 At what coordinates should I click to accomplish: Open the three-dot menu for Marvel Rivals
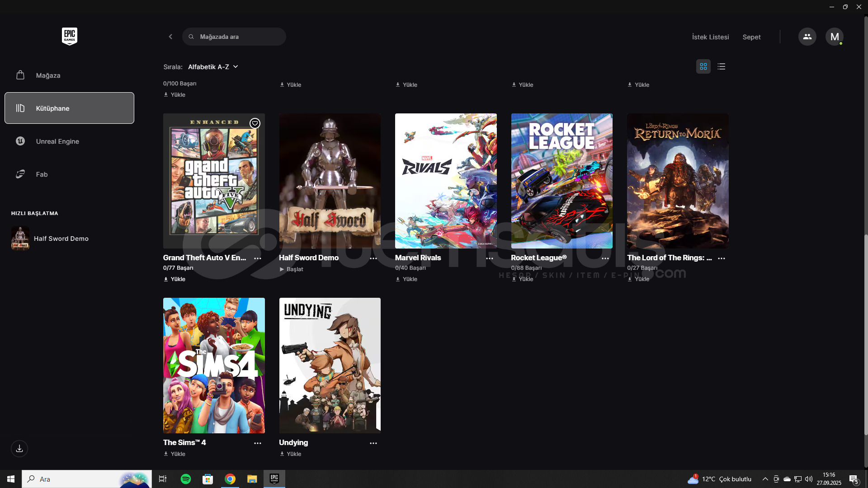click(489, 258)
